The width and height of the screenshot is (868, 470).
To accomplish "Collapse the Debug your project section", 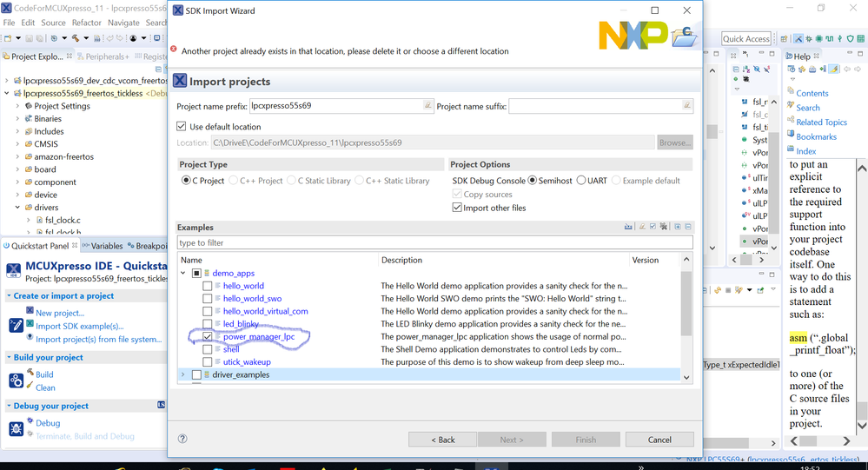I will pos(9,407).
